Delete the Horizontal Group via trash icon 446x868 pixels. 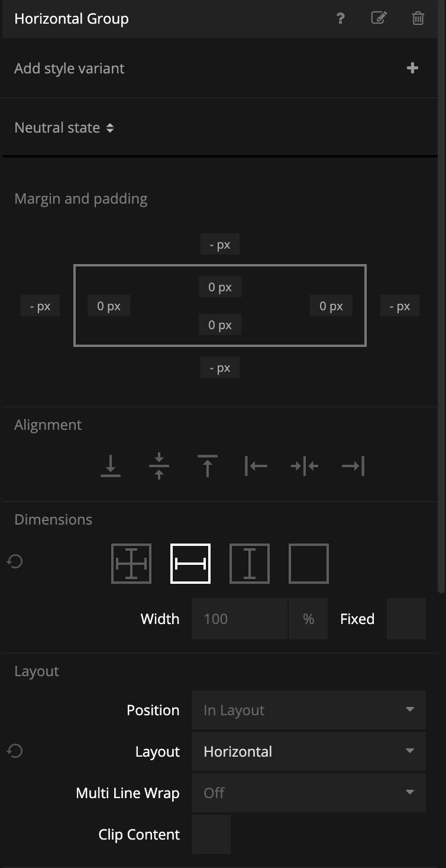click(x=418, y=18)
